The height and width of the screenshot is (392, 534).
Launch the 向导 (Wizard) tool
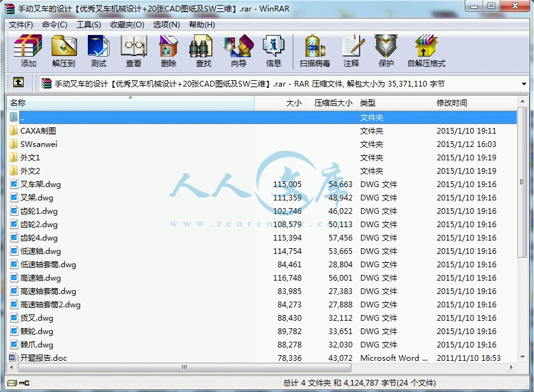tap(239, 46)
